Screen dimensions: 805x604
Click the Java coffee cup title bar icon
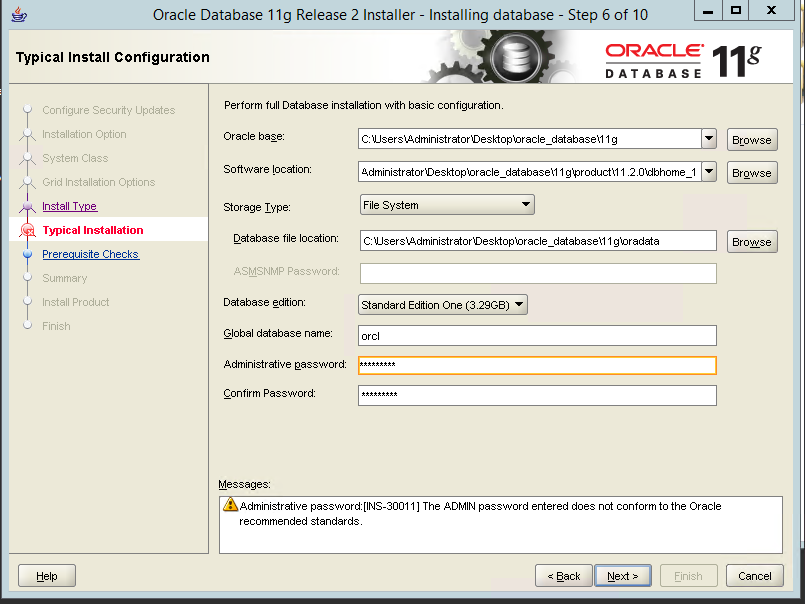20,14
